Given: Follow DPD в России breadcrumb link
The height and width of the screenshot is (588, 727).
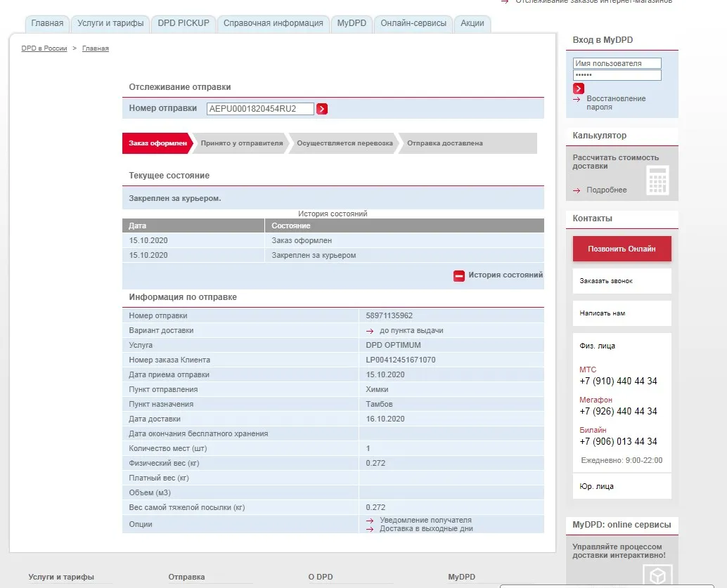Looking at the screenshot, I should (44, 48).
